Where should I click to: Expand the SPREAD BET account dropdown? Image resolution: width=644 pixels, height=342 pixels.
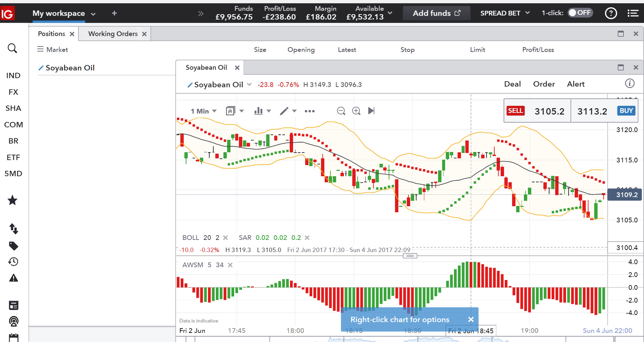pyautogui.click(x=505, y=13)
